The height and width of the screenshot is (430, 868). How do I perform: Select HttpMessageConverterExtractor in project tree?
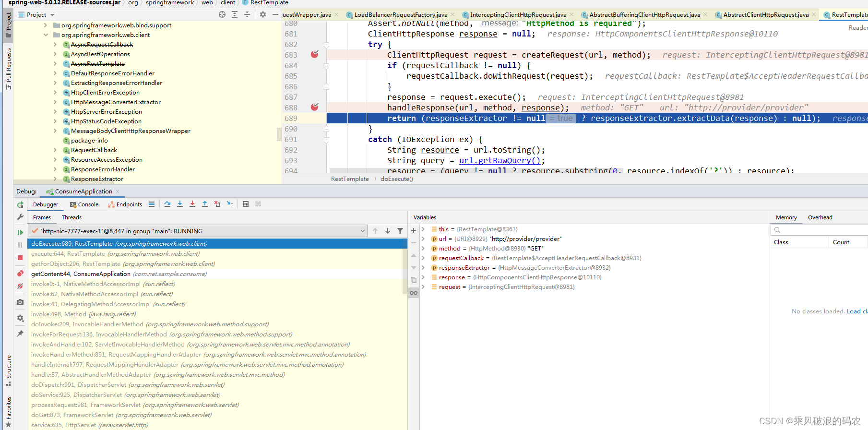tap(116, 102)
